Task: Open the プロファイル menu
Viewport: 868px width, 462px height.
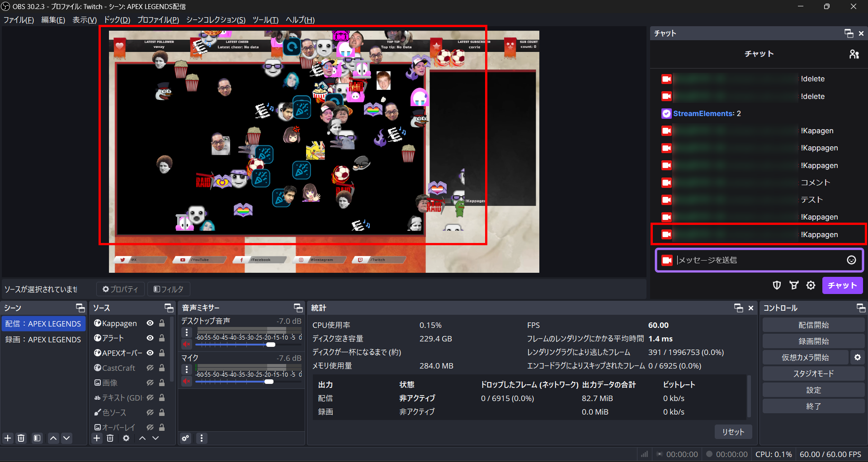Action: coord(158,20)
